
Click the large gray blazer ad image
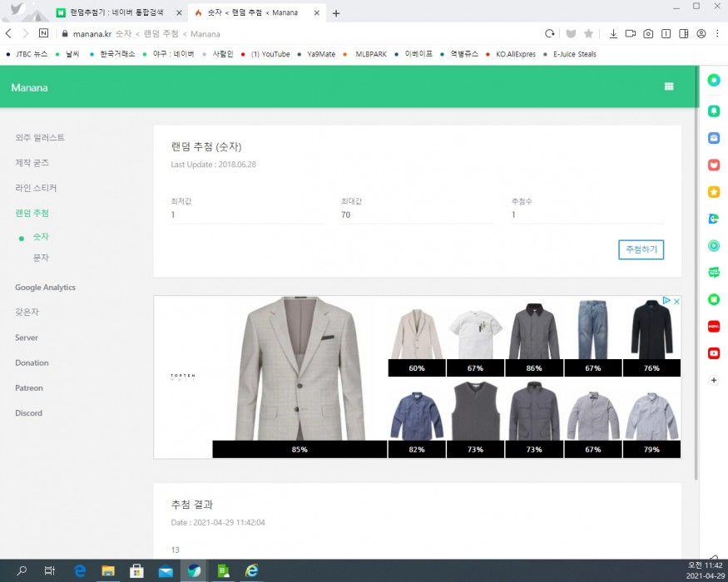(x=300, y=369)
